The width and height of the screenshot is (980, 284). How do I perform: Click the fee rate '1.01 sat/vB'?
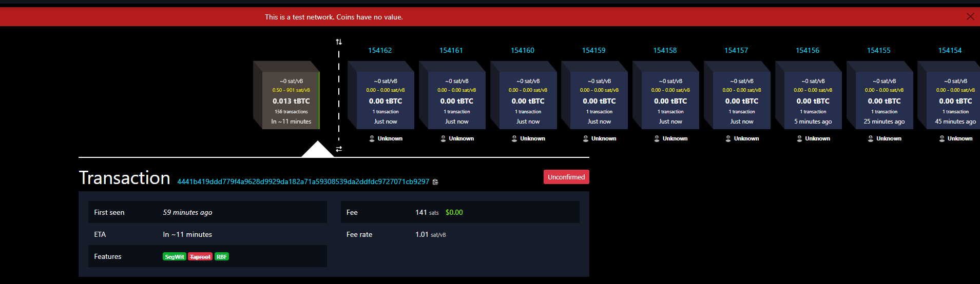click(x=431, y=234)
